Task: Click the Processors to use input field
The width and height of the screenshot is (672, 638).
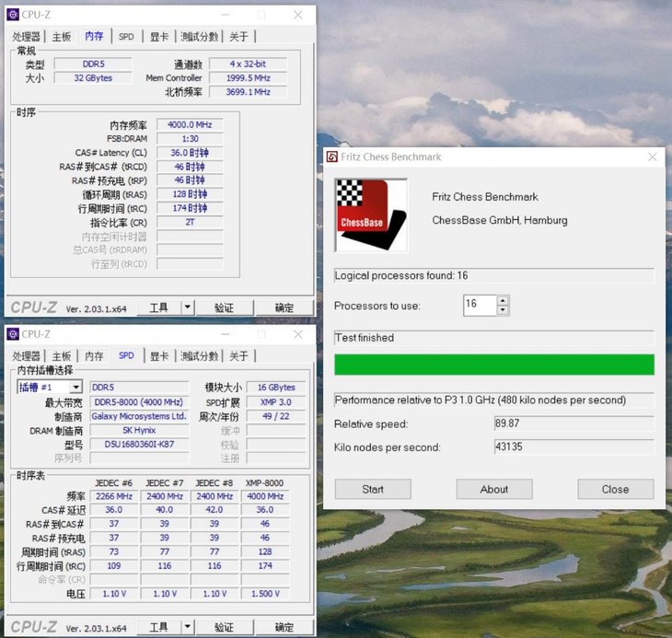Action: [480, 305]
